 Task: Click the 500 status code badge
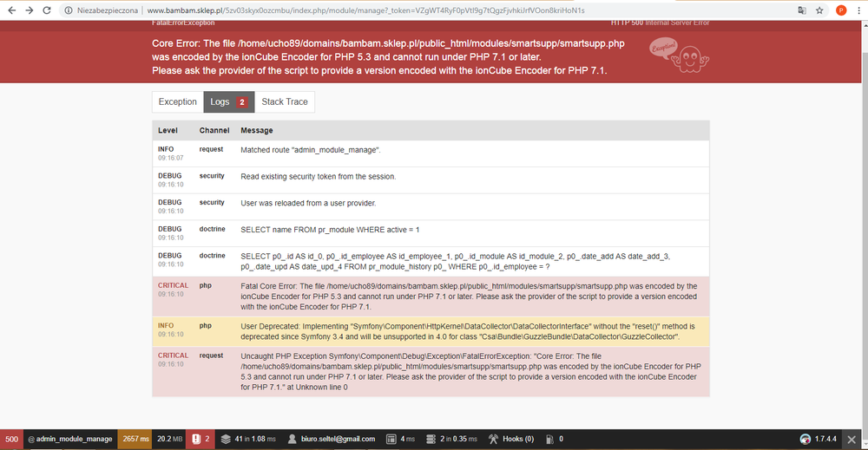point(11,439)
